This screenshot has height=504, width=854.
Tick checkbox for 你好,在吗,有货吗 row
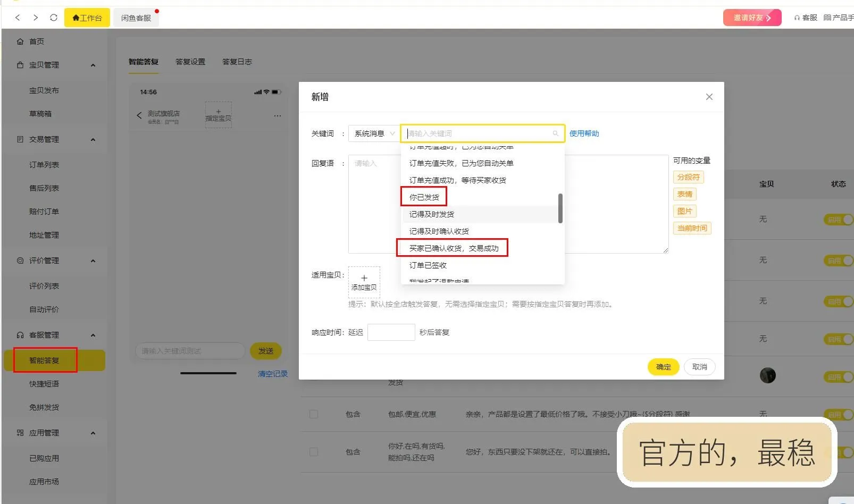tap(314, 452)
